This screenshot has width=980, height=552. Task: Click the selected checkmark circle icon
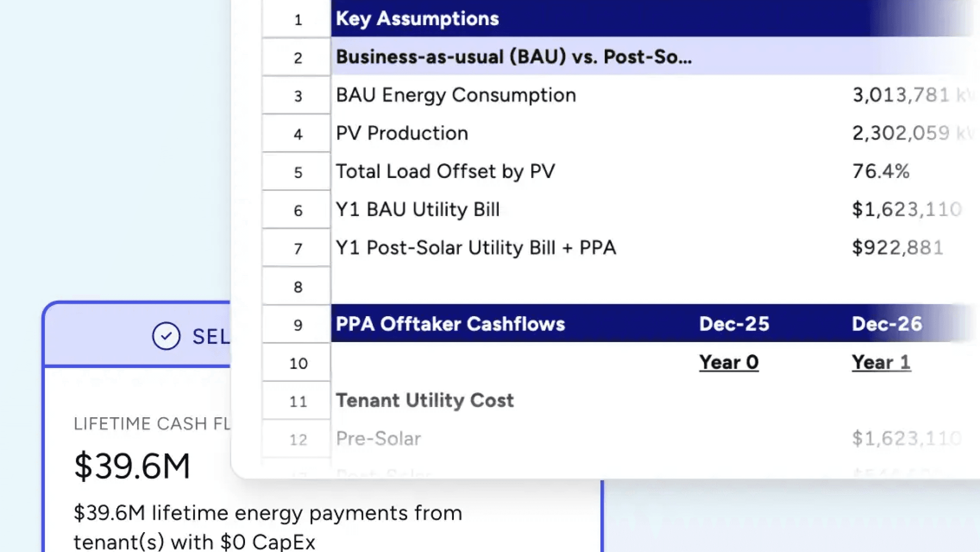166,336
